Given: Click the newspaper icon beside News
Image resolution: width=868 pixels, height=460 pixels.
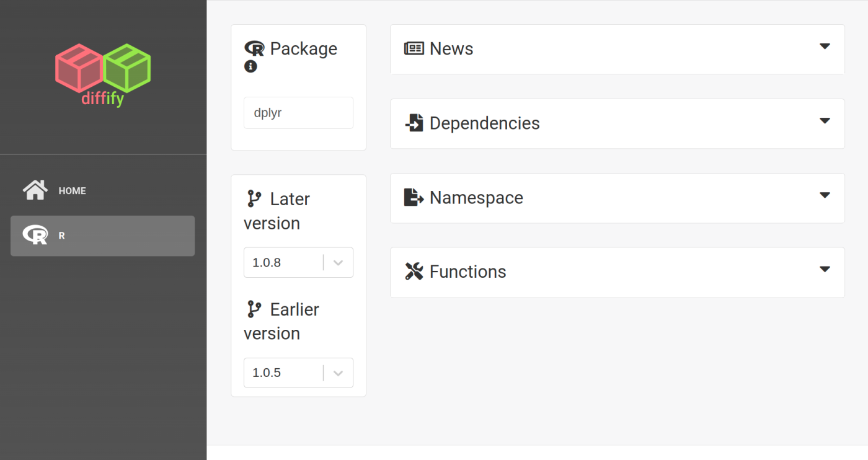Looking at the screenshot, I should [x=414, y=48].
